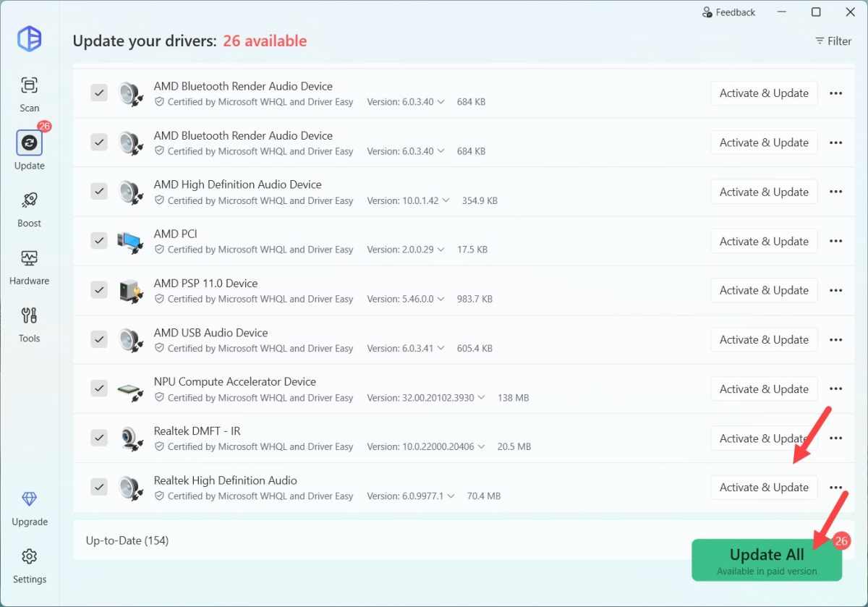Activate & Update NPU Compute Accelerator Device

tap(764, 389)
